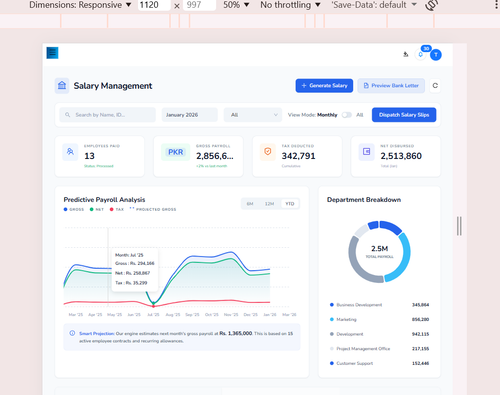Click the Development legend row
The width and height of the screenshot is (500, 395).
pyautogui.click(x=379, y=334)
